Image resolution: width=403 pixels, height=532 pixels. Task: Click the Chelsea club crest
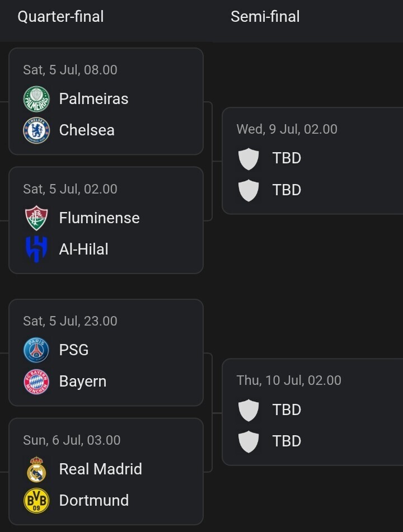click(x=36, y=130)
